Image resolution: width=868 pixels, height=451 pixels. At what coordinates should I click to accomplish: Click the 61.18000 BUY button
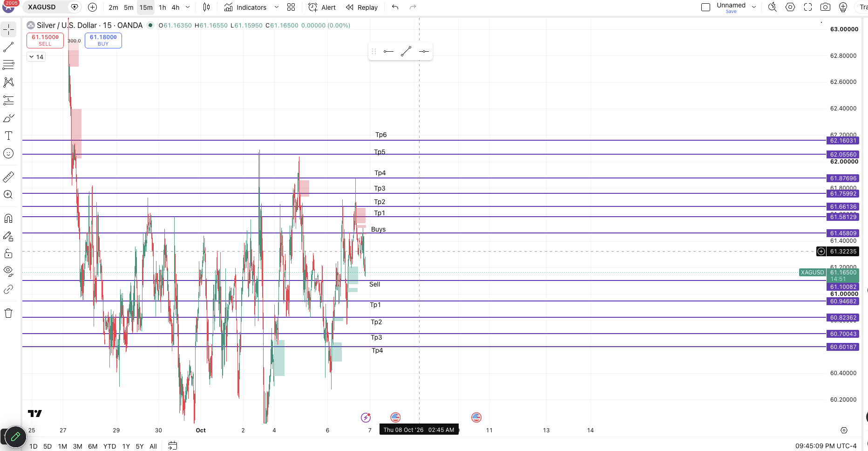pyautogui.click(x=103, y=41)
